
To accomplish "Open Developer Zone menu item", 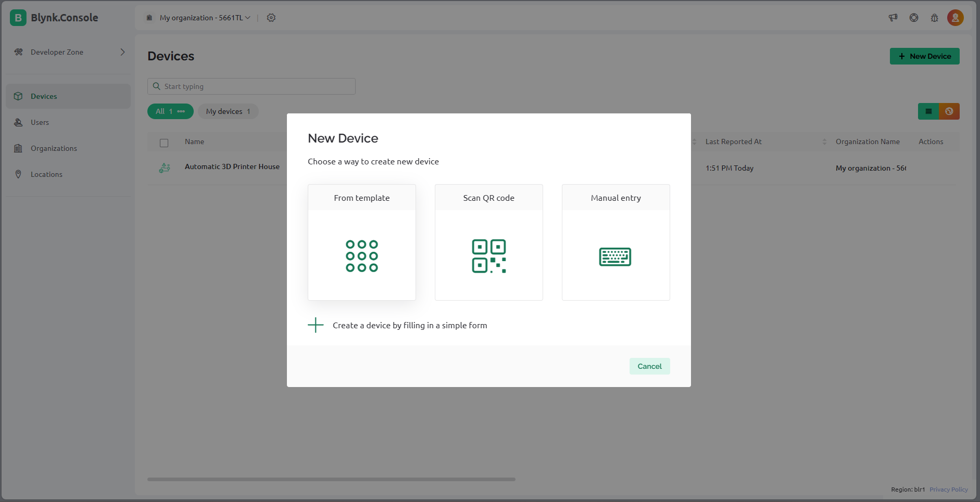I will [x=68, y=52].
